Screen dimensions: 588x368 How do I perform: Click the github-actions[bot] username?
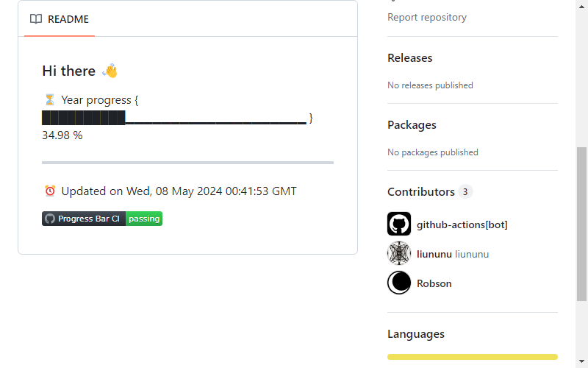(462, 224)
